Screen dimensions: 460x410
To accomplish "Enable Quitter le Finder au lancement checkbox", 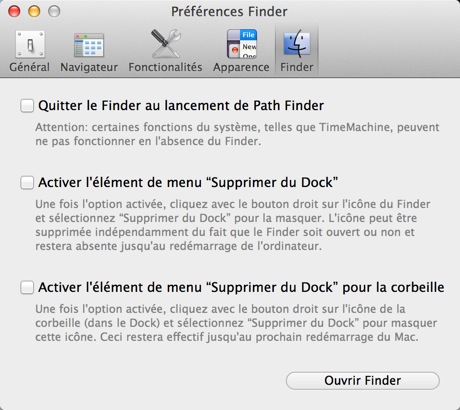I will 27,106.
